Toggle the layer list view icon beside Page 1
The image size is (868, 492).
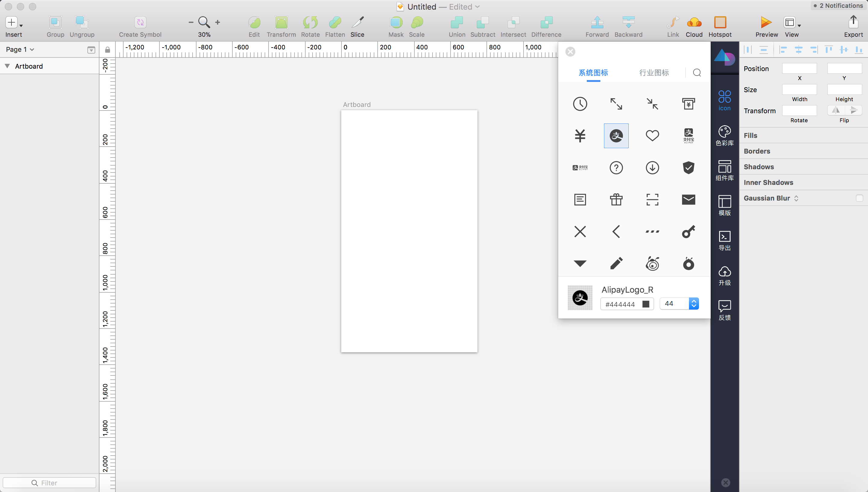[x=91, y=50]
